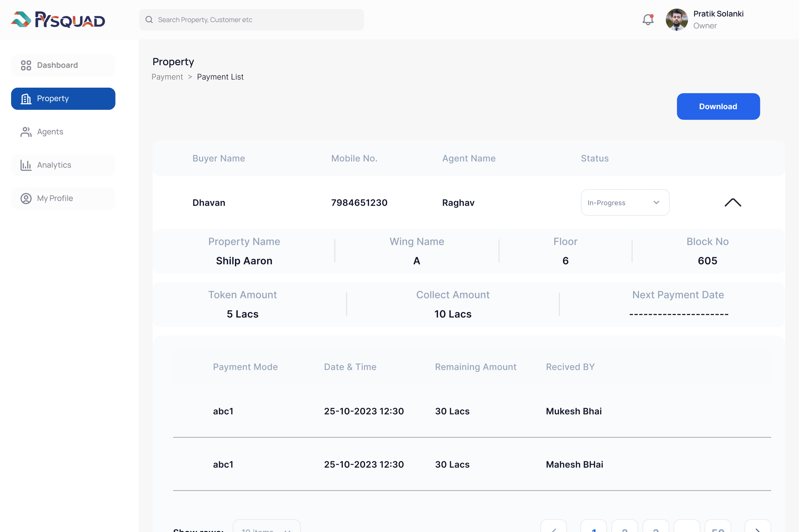Open the Agents page via sidebar icon
This screenshot has width=799, height=532.
point(26,132)
